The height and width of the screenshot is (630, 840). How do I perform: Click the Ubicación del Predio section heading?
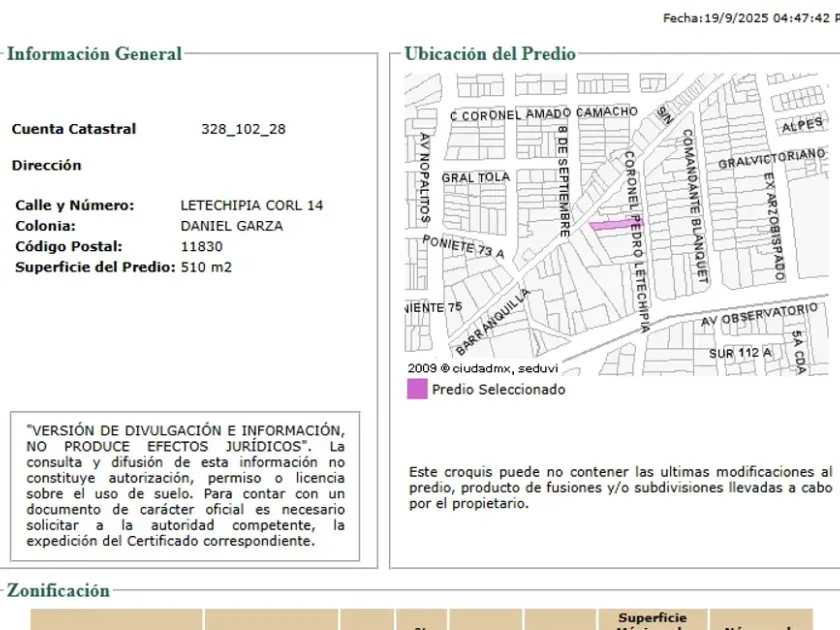click(490, 54)
